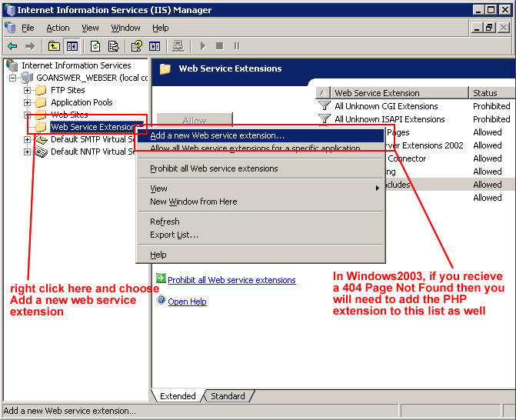Click the sort arrow column header
Viewport: 516px width, 420px height.
pos(323,93)
